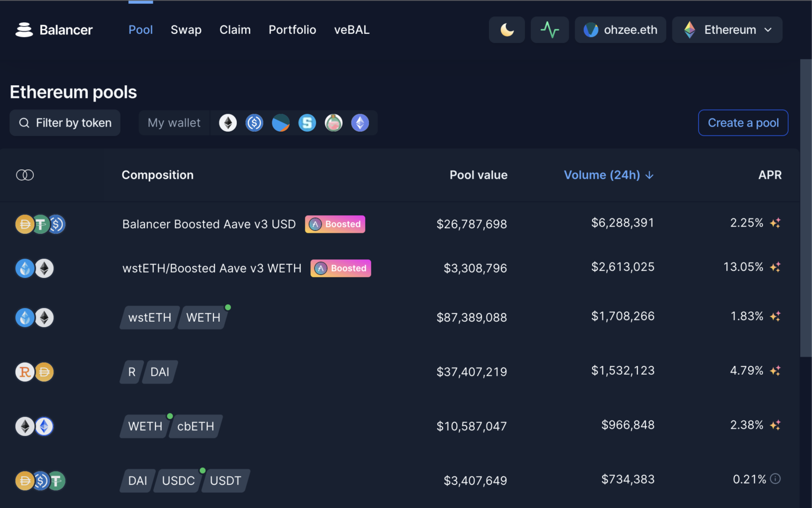Toggle the My wallet filter

[x=174, y=123]
